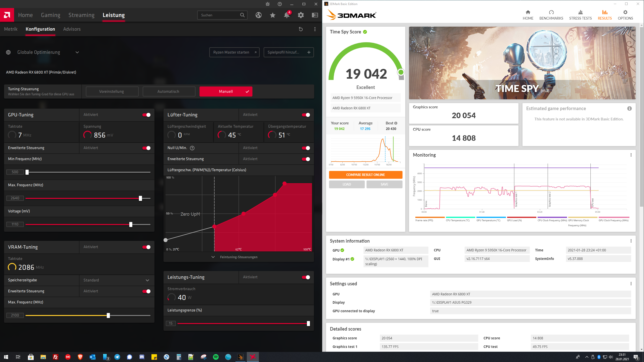This screenshot has height=362, width=644.
Task: Click the Null U/Min. help icon
Action: [x=192, y=148]
